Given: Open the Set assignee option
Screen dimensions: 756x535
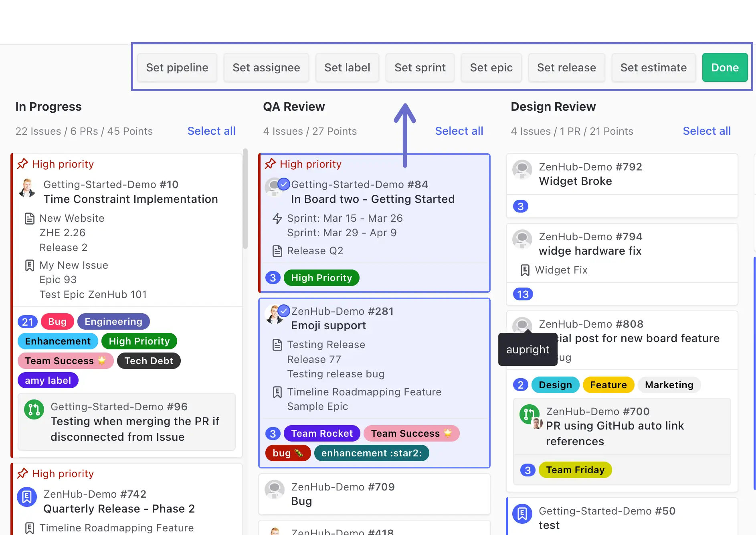Looking at the screenshot, I should click(266, 67).
